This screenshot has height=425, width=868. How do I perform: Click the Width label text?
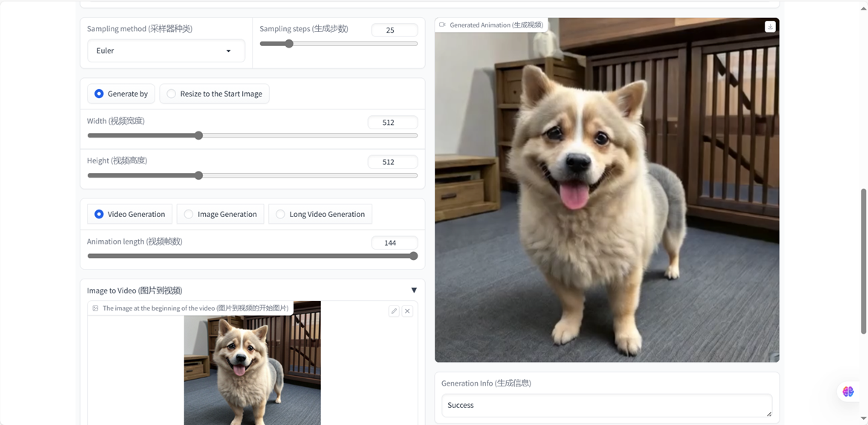[116, 120]
